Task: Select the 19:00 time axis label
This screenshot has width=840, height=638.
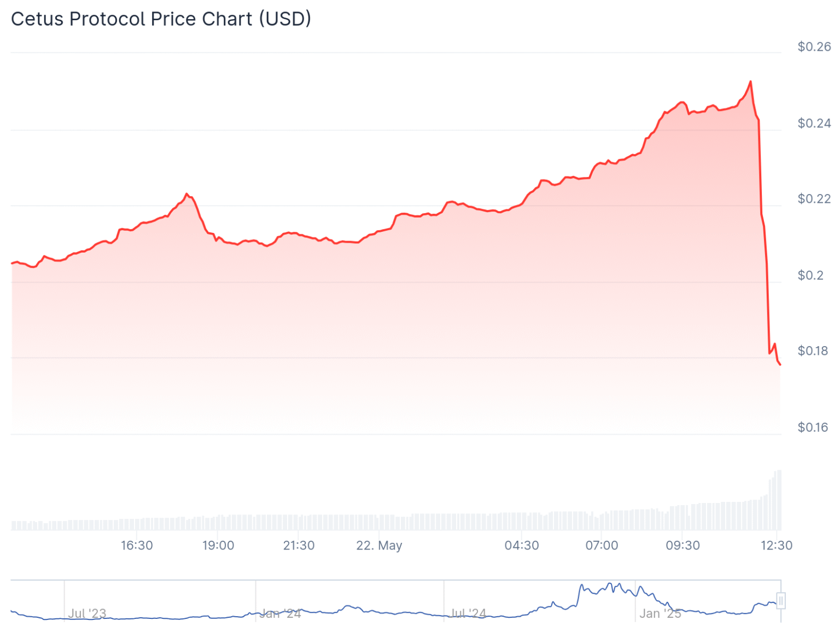Action: pyautogui.click(x=218, y=546)
